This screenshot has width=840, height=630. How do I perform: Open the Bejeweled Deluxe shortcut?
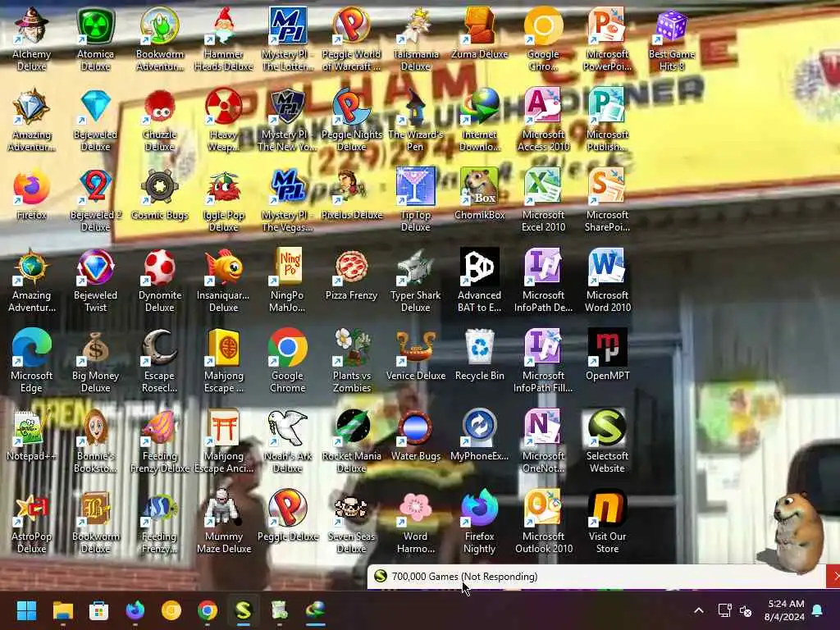click(x=95, y=120)
